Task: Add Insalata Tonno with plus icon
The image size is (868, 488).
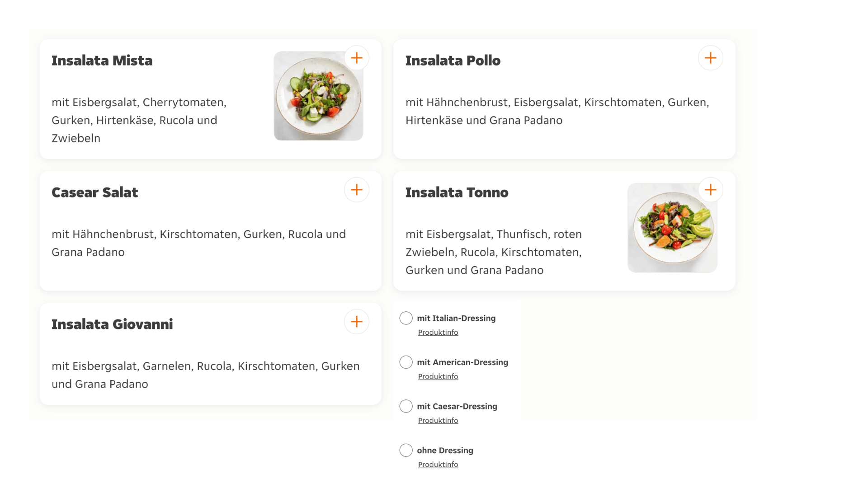Action: point(711,190)
